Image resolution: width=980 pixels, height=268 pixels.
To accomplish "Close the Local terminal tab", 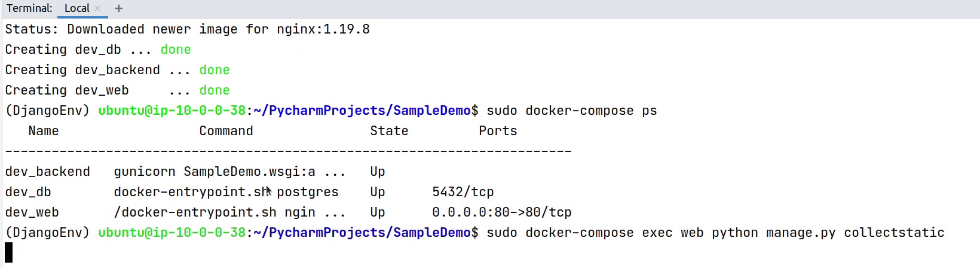I will [97, 8].
